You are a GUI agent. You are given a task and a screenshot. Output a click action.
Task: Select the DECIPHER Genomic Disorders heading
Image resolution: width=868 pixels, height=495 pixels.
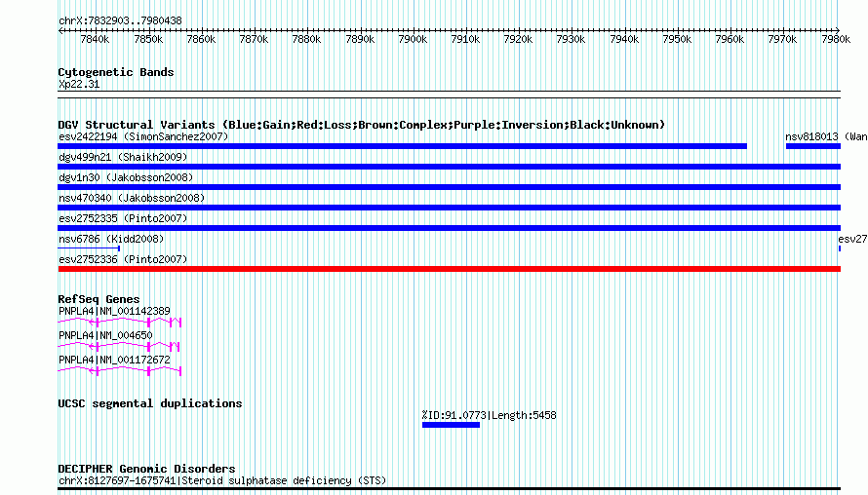[146, 469]
